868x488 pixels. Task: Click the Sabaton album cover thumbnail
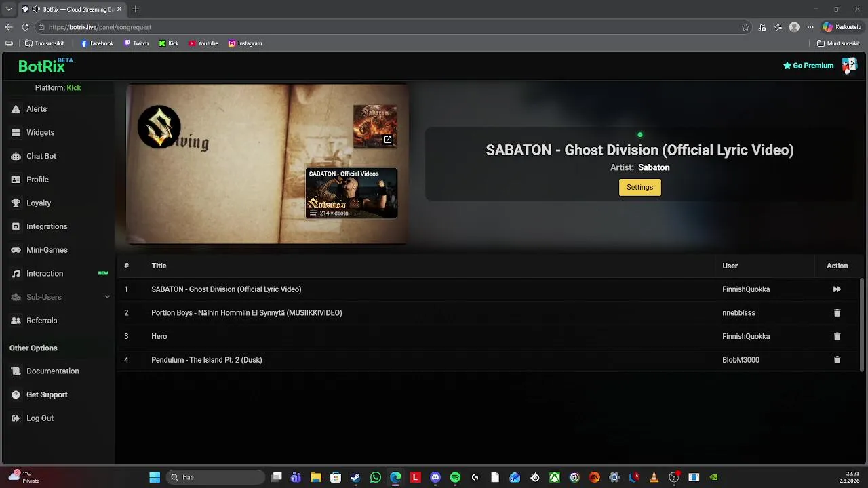pyautogui.click(x=374, y=125)
